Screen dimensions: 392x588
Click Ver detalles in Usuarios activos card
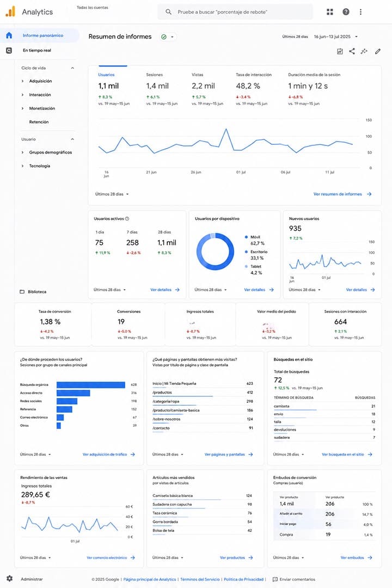pyautogui.click(x=164, y=290)
